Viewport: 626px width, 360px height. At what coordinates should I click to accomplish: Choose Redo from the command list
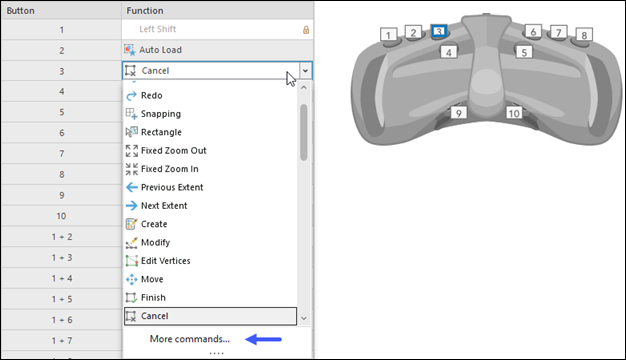click(x=210, y=96)
